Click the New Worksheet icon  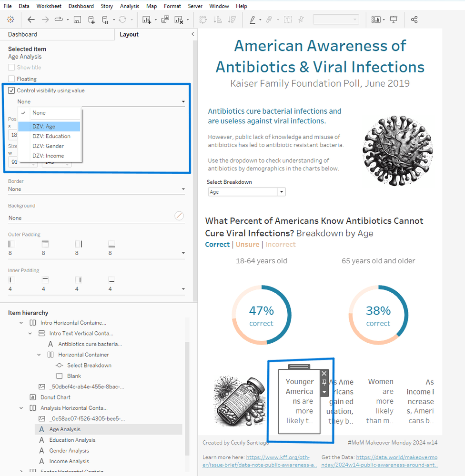click(147, 20)
